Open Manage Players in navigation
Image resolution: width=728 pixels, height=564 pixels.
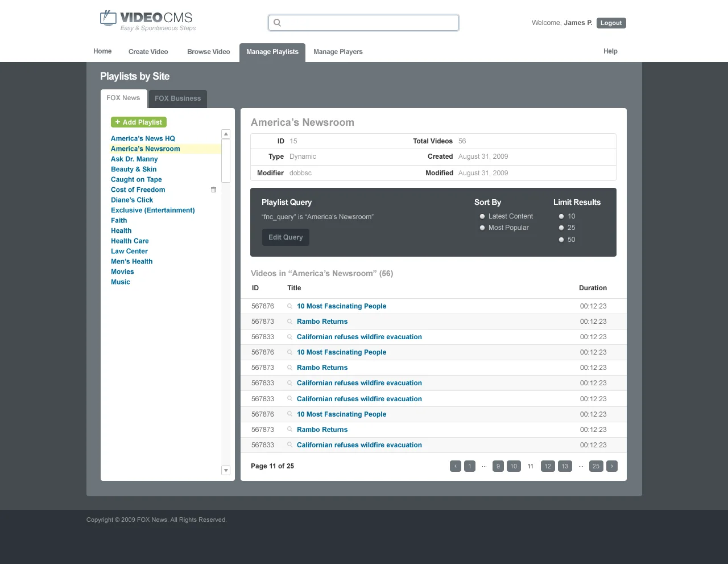pos(338,52)
